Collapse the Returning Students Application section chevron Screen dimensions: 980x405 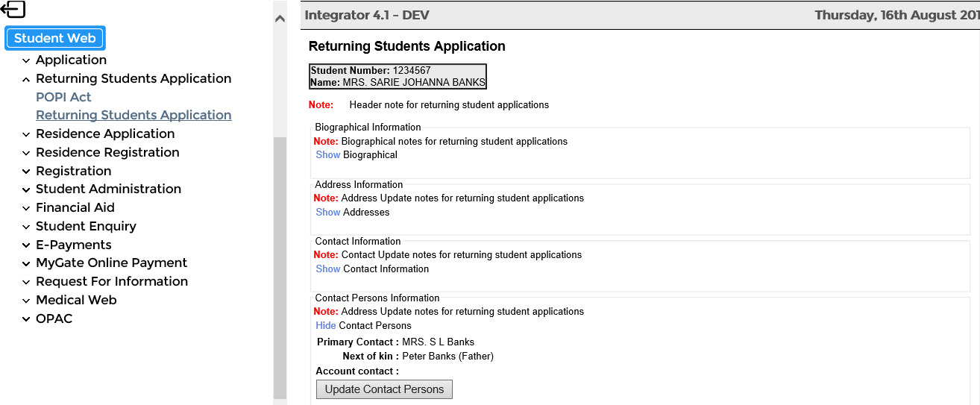click(26, 79)
